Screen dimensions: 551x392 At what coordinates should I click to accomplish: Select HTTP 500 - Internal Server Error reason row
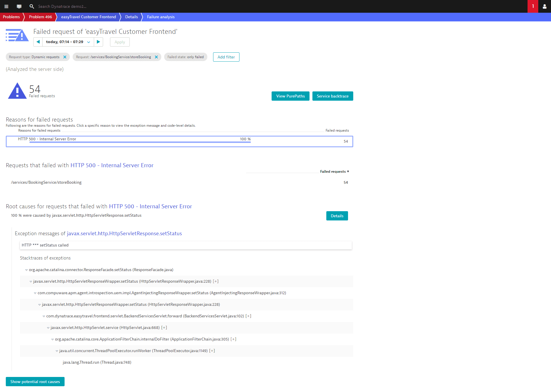pos(180,141)
